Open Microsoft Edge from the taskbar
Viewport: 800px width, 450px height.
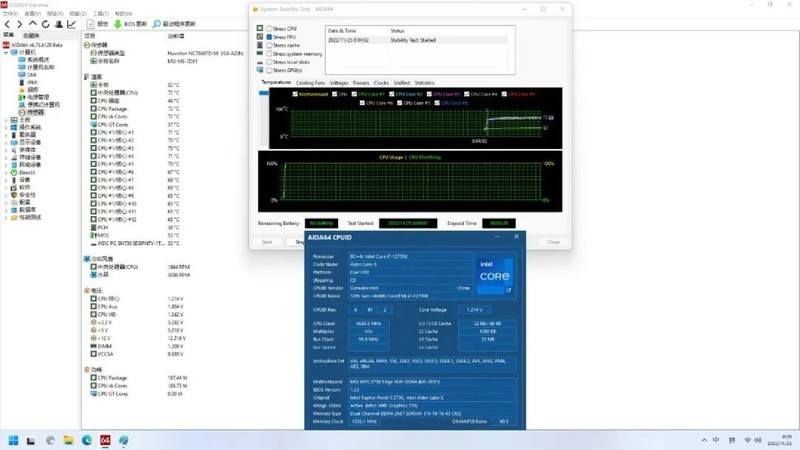[x=87, y=440]
